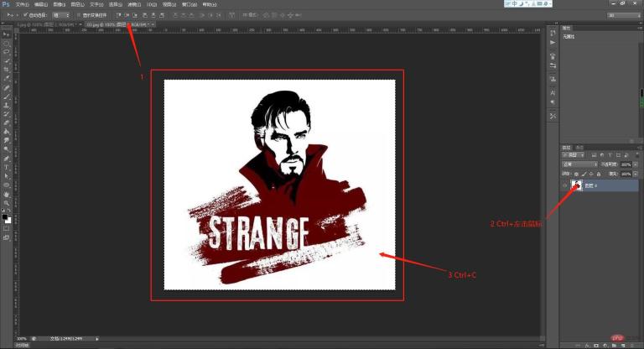Screen dimensions: 644x349
Task: Select the Crop tool
Action: 6,69
